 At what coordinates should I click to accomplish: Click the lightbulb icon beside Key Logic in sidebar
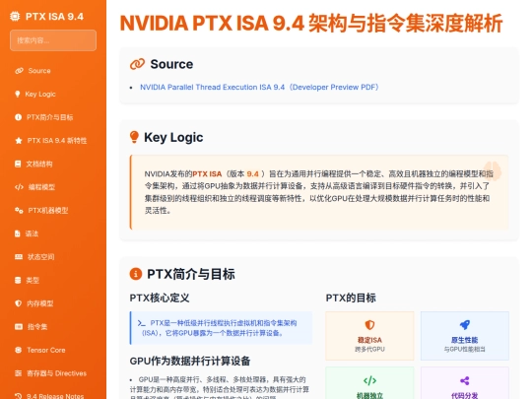click(18, 94)
